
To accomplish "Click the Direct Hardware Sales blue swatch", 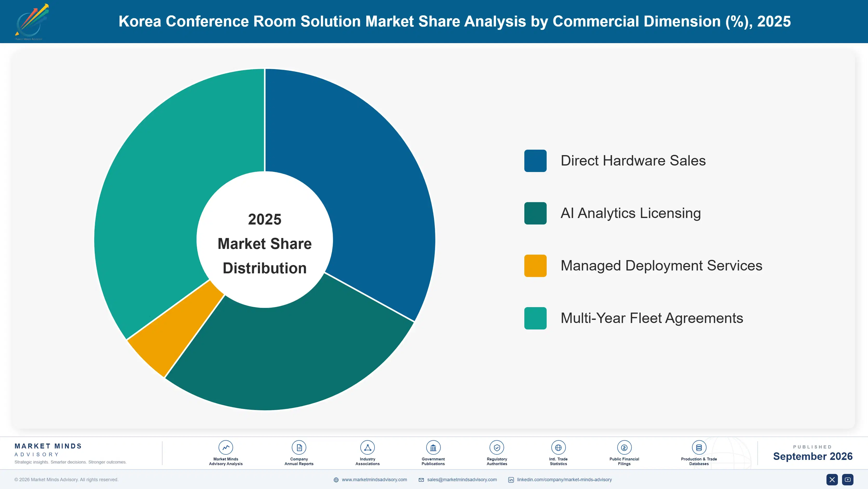I will (x=535, y=161).
